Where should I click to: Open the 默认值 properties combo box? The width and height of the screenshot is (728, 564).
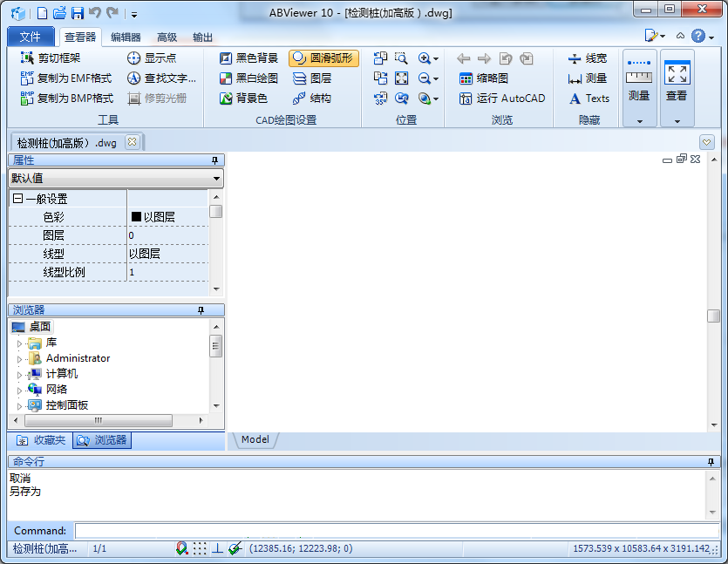(x=116, y=178)
